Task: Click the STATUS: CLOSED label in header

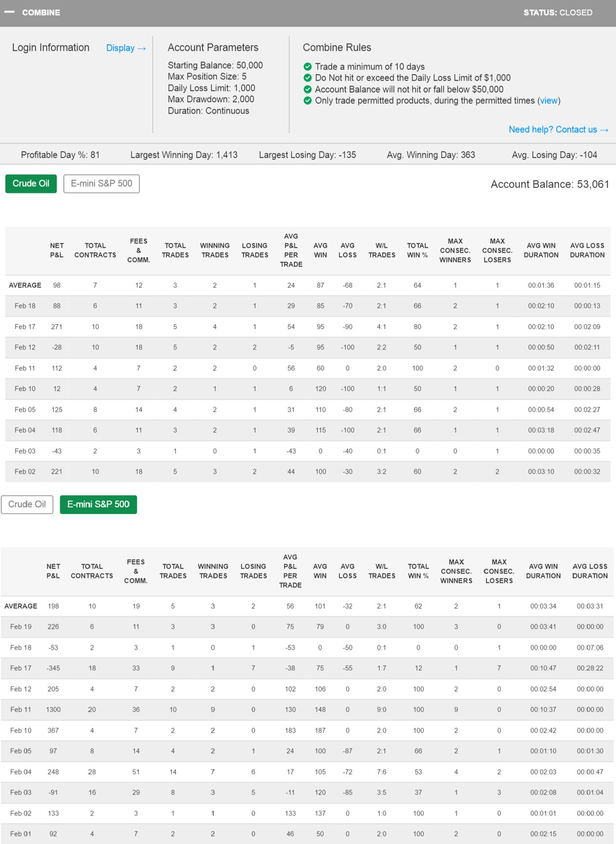Action: pyautogui.click(x=557, y=13)
